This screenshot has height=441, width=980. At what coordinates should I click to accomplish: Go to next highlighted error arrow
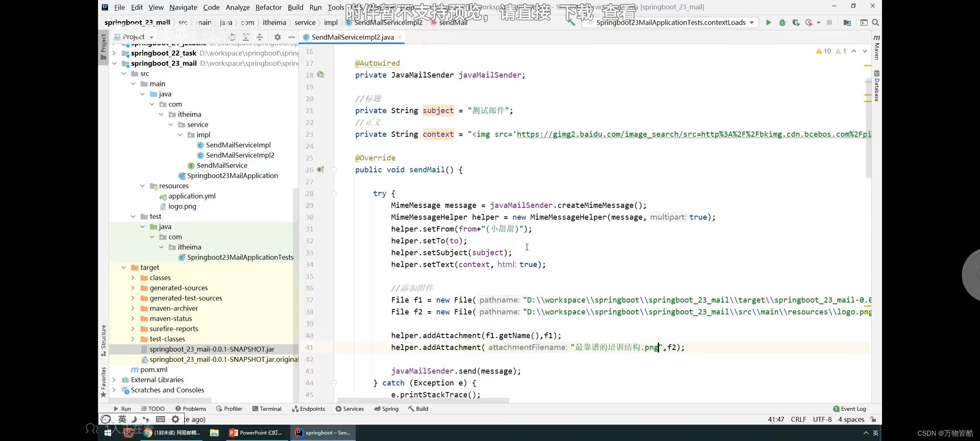(x=865, y=51)
